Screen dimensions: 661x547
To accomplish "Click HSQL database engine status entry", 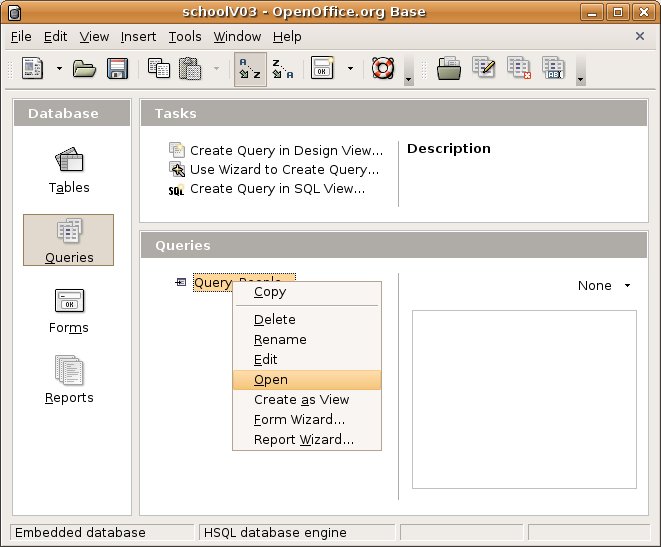I will click(297, 532).
